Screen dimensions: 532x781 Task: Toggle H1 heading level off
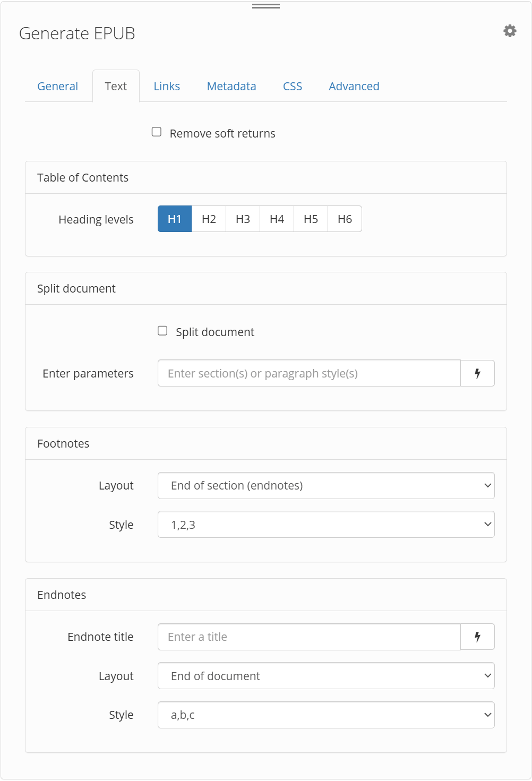[175, 219]
